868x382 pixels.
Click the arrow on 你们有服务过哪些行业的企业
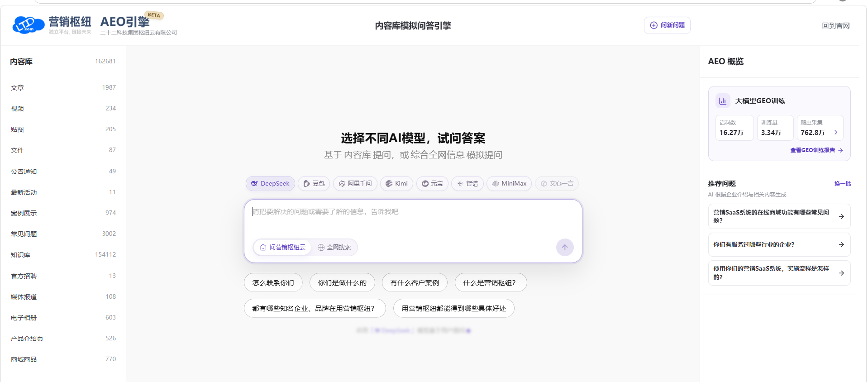click(x=841, y=244)
